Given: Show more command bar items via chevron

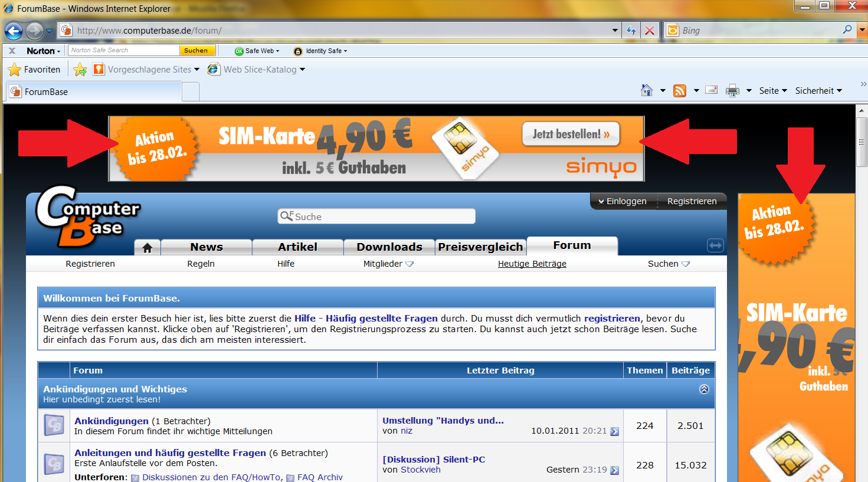Looking at the screenshot, I should pyautogui.click(x=863, y=84).
